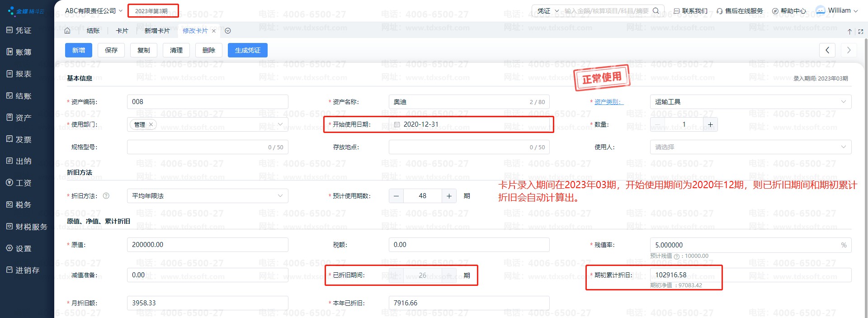Open the William user menu
Screen dimensions: 868x318
point(837,10)
